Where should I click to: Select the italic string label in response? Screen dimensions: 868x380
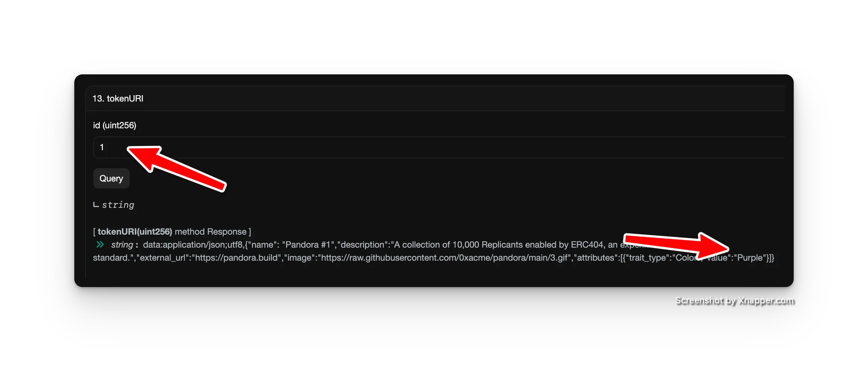click(x=122, y=245)
